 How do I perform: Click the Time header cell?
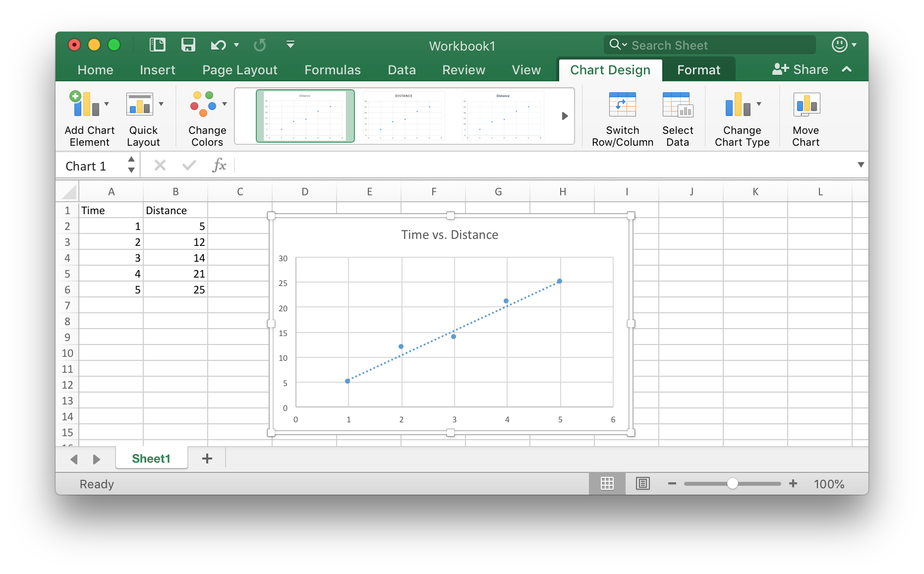pyautogui.click(x=111, y=210)
